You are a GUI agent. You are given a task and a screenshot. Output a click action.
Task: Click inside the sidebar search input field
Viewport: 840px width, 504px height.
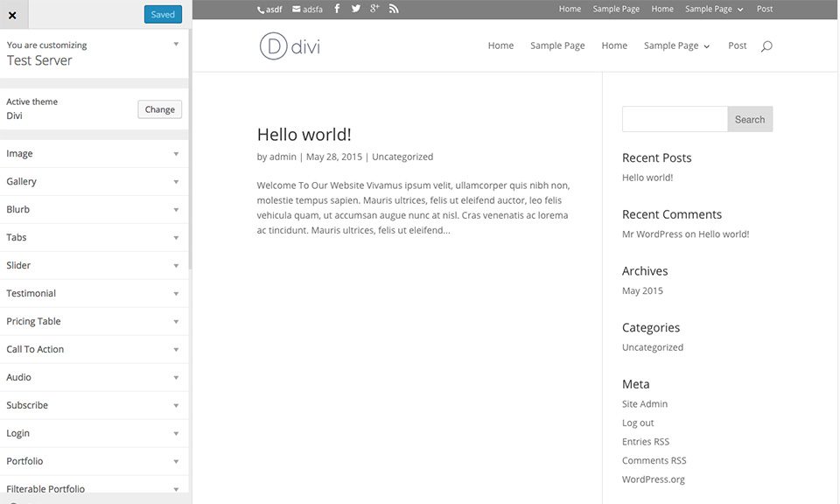click(x=674, y=119)
